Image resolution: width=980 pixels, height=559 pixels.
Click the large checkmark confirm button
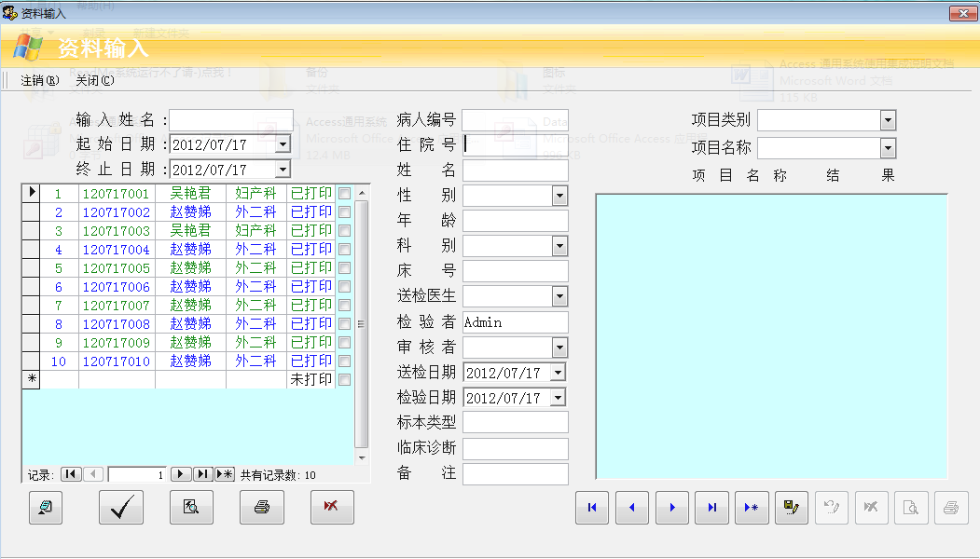[x=121, y=507]
